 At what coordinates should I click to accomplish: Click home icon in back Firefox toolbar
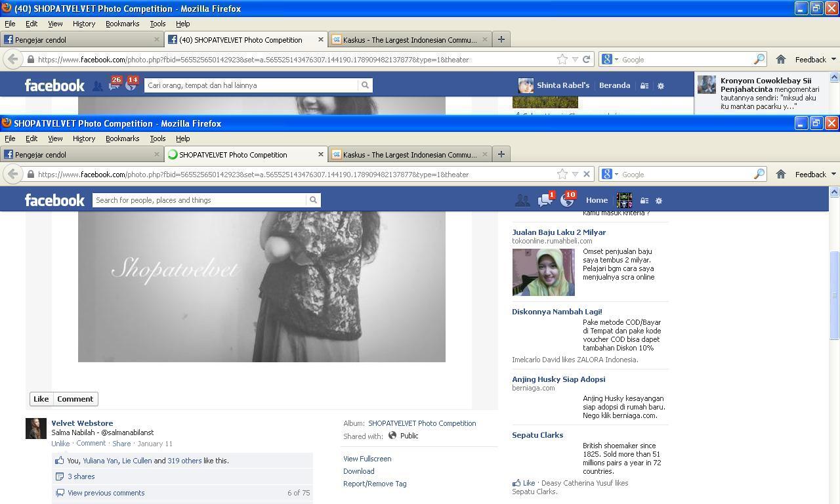[x=781, y=59]
